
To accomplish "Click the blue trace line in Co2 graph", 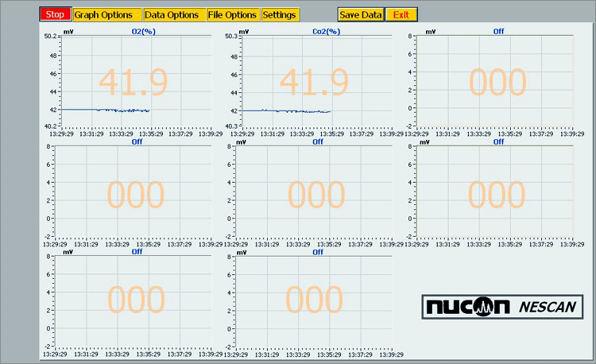I will point(286,111).
